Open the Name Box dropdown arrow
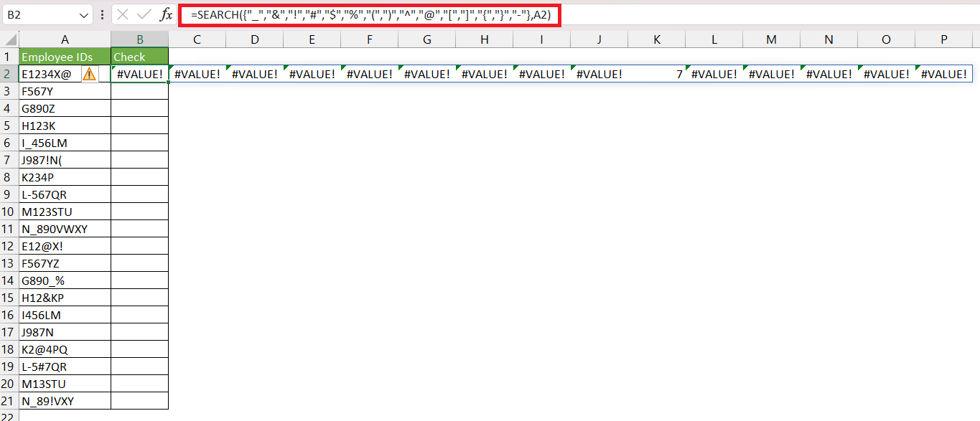 tap(84, 14)
